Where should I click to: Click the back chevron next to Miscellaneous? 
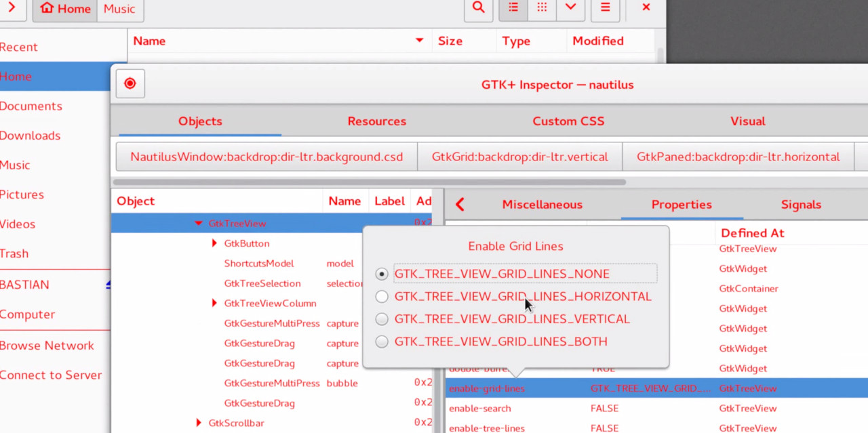click(x=460, y=204)
